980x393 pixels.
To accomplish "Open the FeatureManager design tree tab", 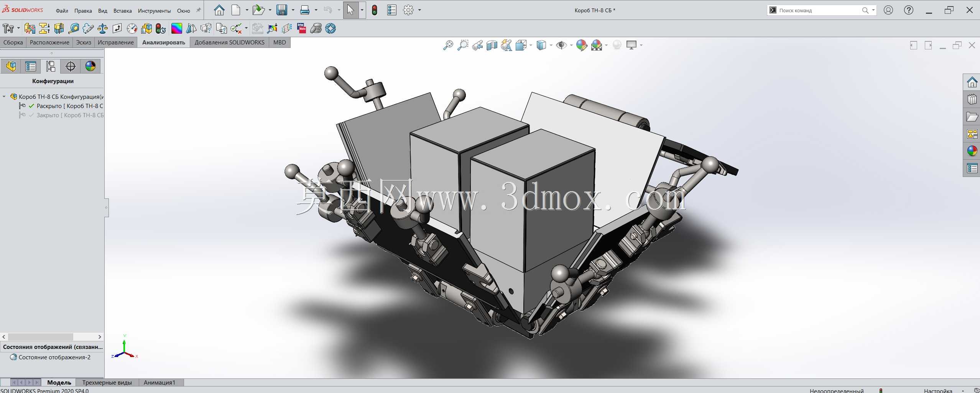I will (11, 66).
